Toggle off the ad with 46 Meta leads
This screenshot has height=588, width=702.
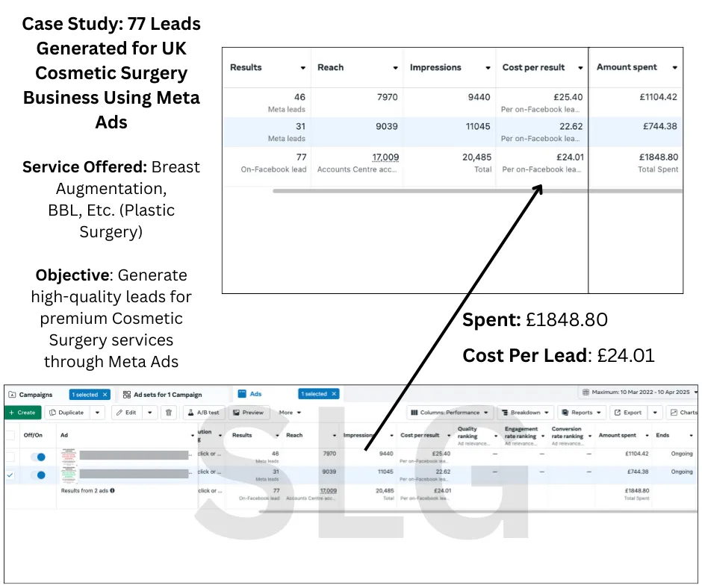click(38, 457)
